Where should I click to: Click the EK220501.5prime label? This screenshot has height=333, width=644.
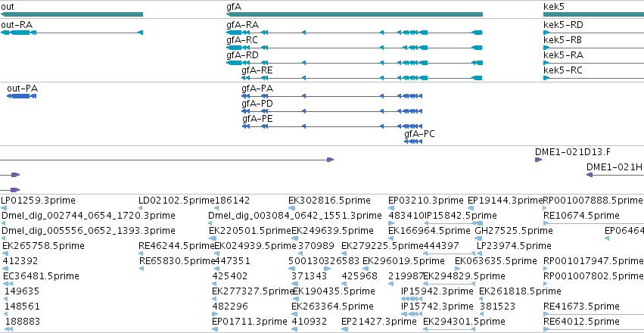[250, 231]
